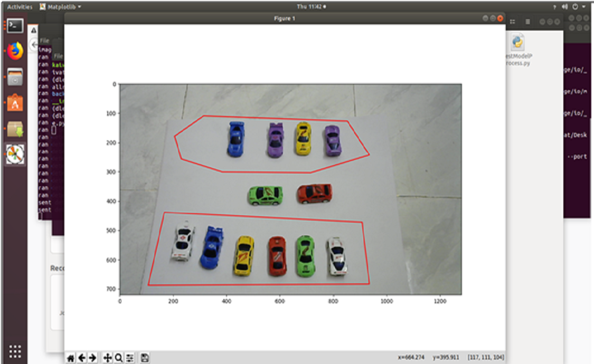Open Configure subplots settings

(x=129, y=358)
